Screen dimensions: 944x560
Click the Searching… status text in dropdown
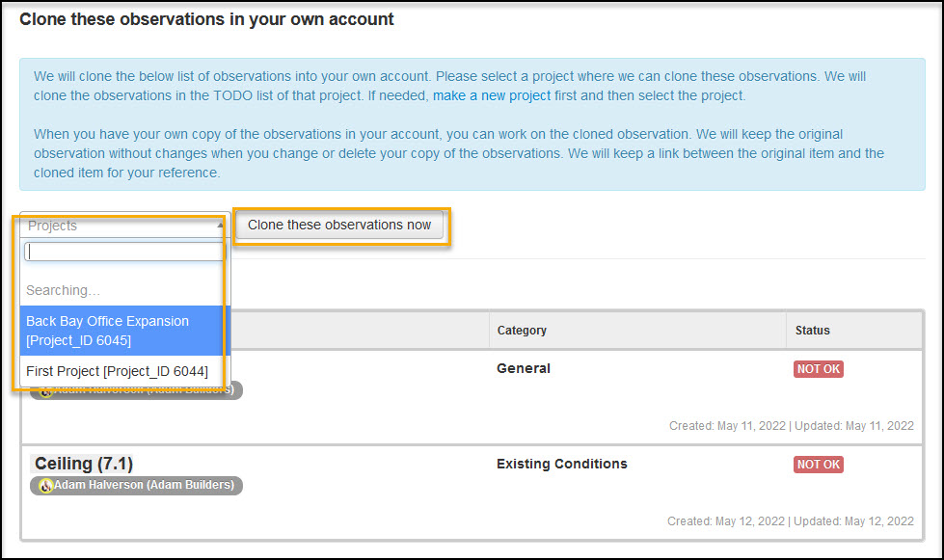click(x=63, y=290)
